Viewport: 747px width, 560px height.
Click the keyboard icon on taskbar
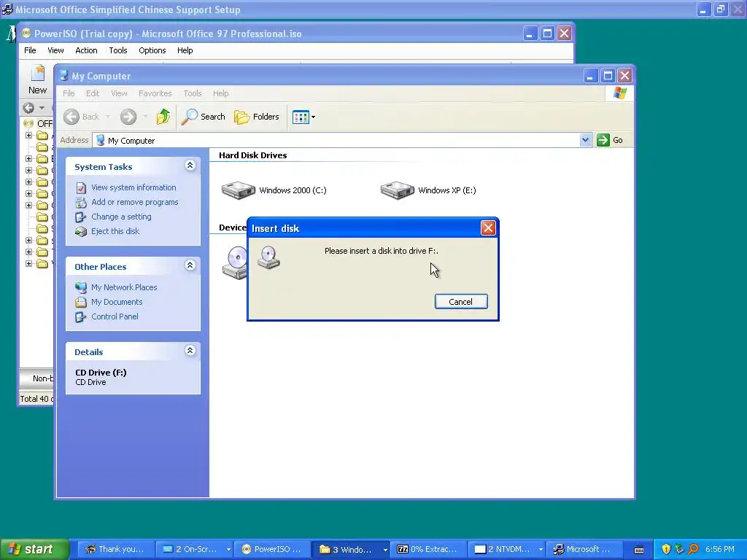pyautogui.click(x=639, y=550)
